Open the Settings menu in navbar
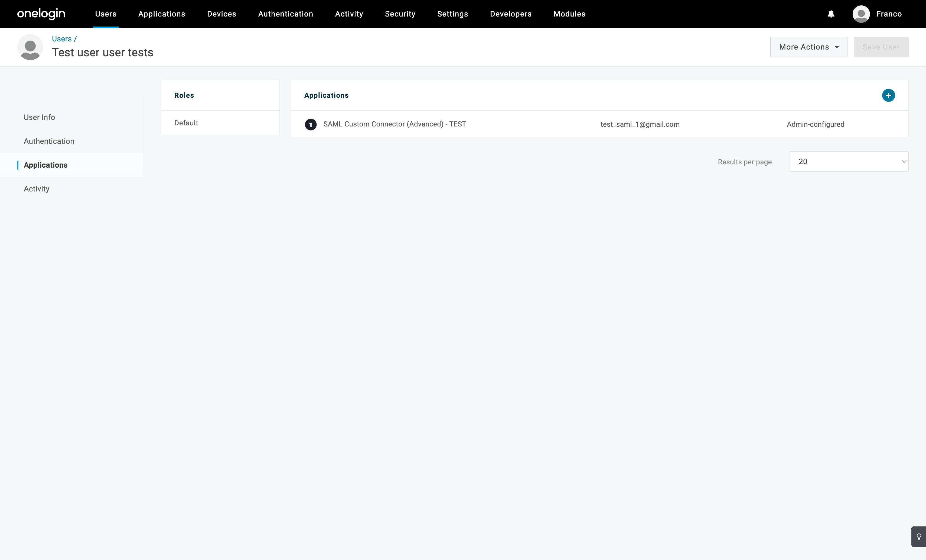926x560 pixels. (x=452, y=14)
